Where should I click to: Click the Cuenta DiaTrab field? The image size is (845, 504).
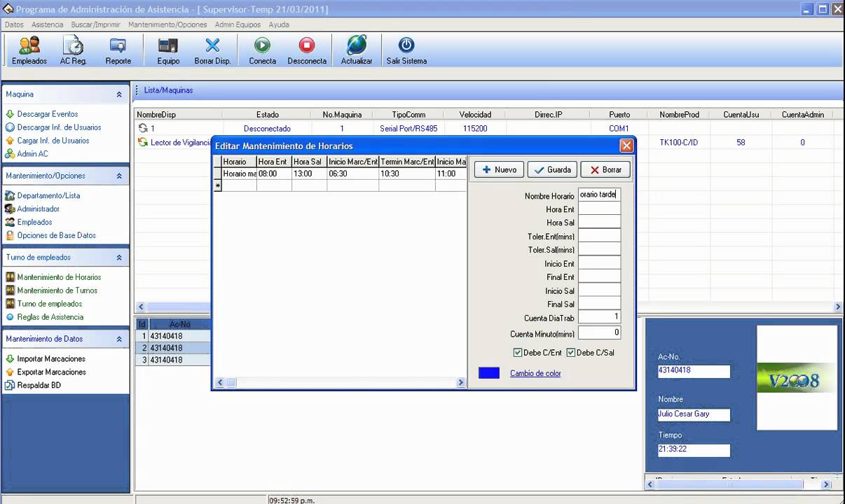pos(599,317)
